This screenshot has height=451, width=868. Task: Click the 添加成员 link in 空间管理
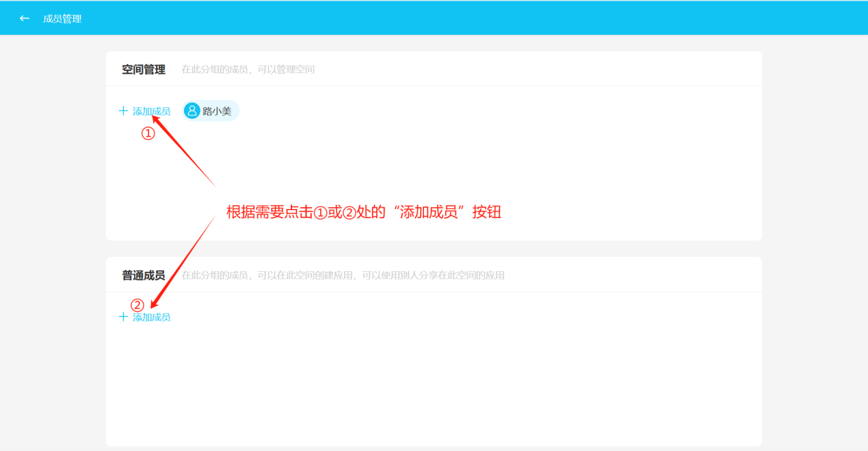151,111
